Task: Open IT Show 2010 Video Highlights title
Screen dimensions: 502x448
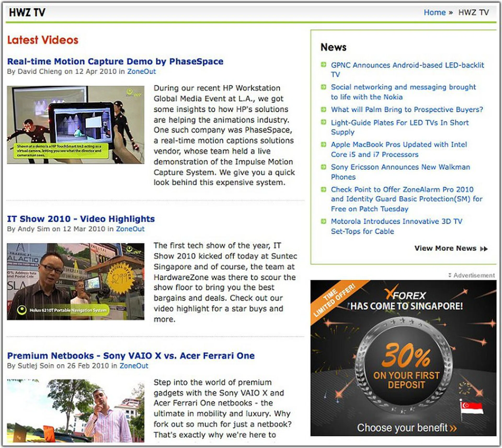Action: coord(81,219)
